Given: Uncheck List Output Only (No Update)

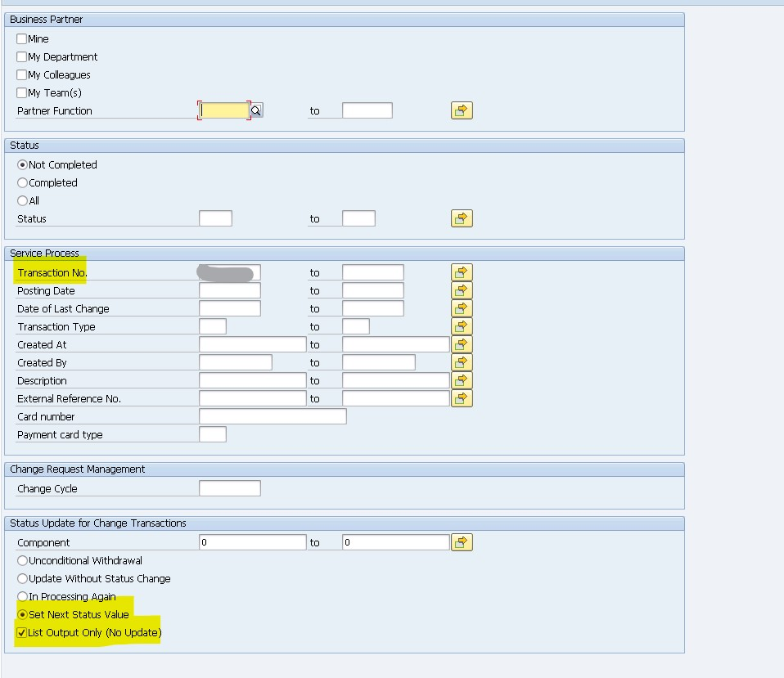Looking at the screenshot, I should 21,632.
